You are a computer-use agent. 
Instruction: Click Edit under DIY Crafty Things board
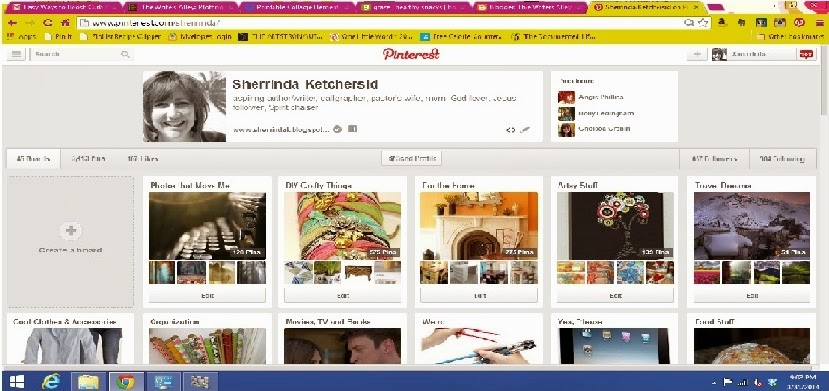(343, 296)
